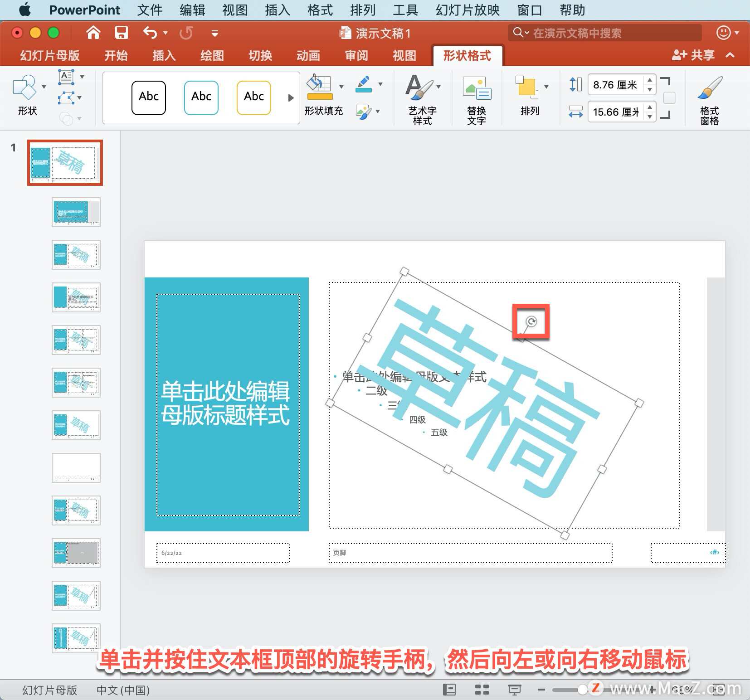
Task: Expand the WordArt Styles dropdown arrow
Action: pyautogui.click(x=438, y=86)
